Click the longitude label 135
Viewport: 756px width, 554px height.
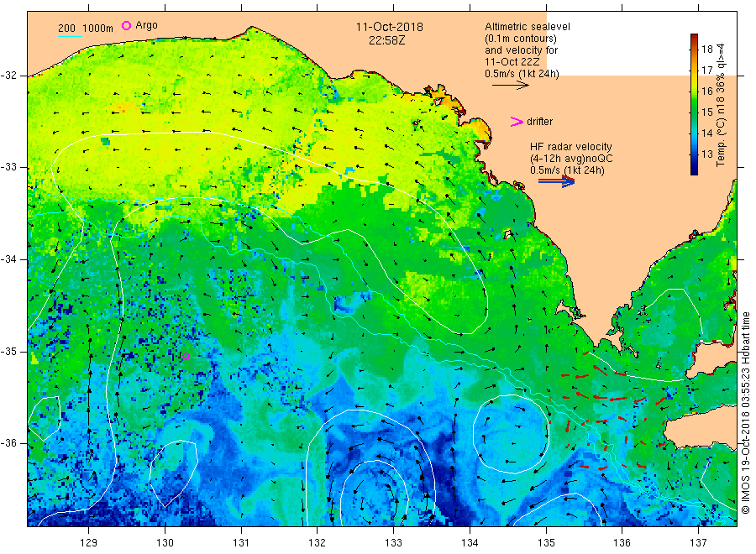click(x=546, y=543)
